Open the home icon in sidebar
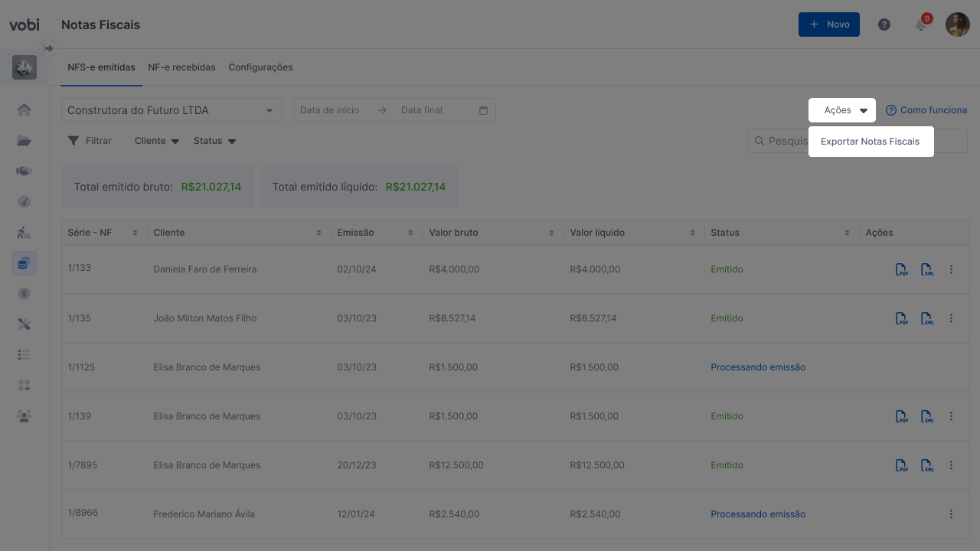 point(24,110)
